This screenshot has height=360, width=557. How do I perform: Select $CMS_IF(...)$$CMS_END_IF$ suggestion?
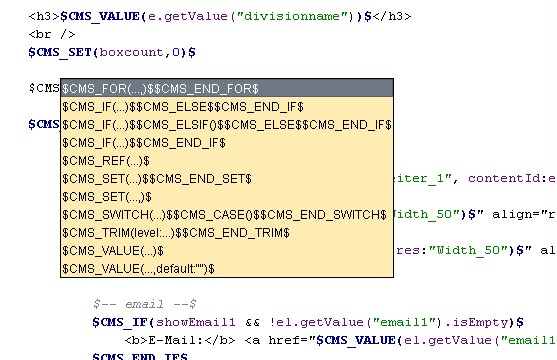pos(227,143)
